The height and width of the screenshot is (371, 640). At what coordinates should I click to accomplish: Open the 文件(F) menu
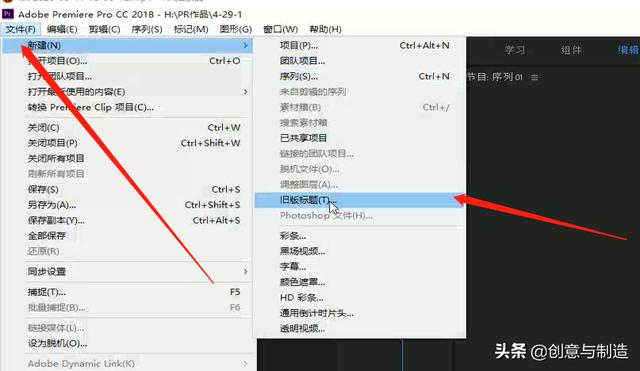20,29
